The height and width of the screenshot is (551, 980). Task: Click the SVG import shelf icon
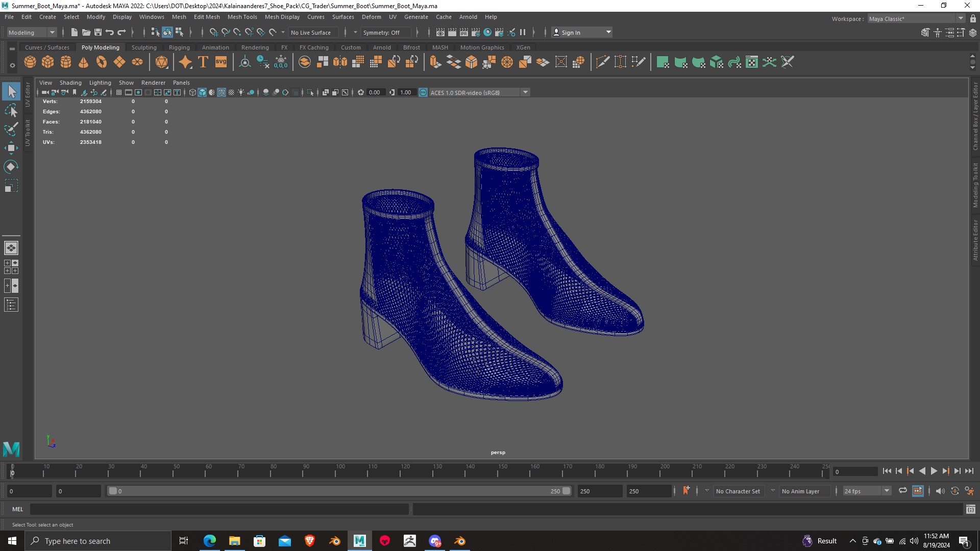(x=221, y=62)
